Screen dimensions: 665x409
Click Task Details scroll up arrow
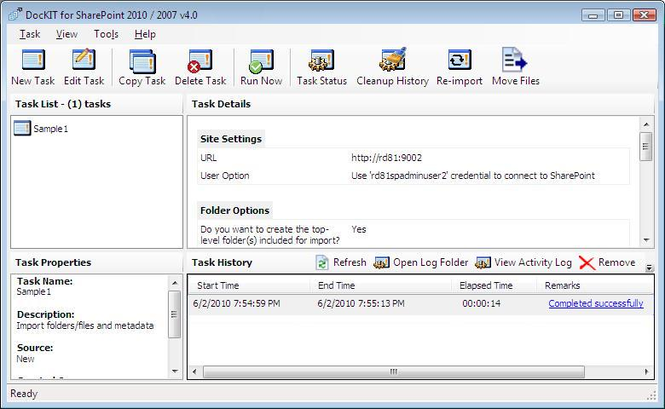[646, 124]
